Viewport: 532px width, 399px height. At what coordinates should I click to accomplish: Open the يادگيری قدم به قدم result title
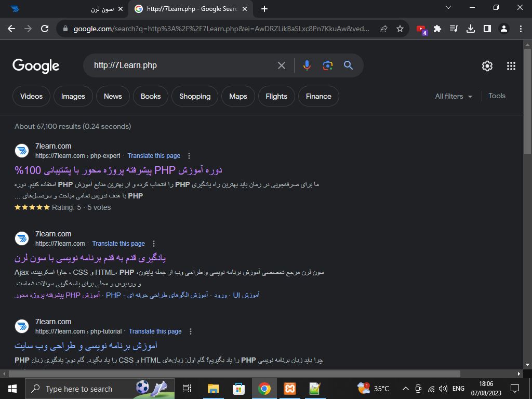(x=90, y=258)
